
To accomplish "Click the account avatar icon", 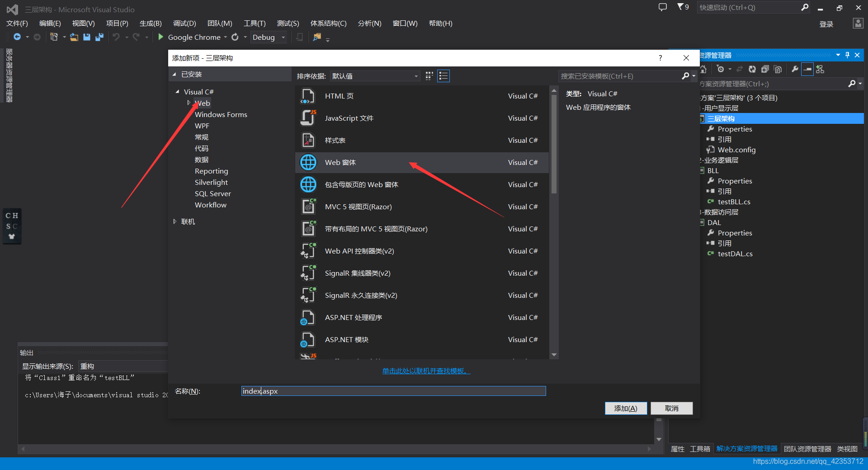I will click(x=858, y=23).
